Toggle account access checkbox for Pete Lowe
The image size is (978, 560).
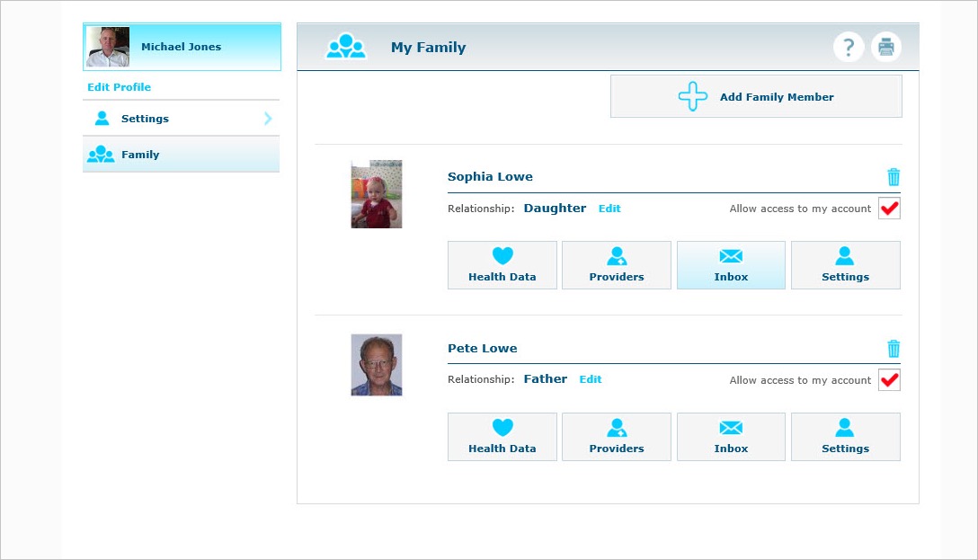click(x=889, y=380)
